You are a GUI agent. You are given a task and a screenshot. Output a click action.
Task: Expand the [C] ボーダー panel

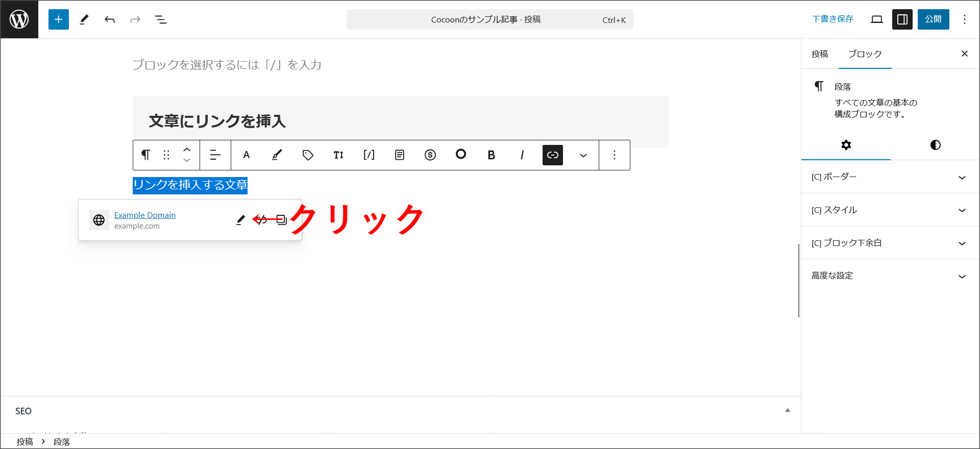click(890, 177)
